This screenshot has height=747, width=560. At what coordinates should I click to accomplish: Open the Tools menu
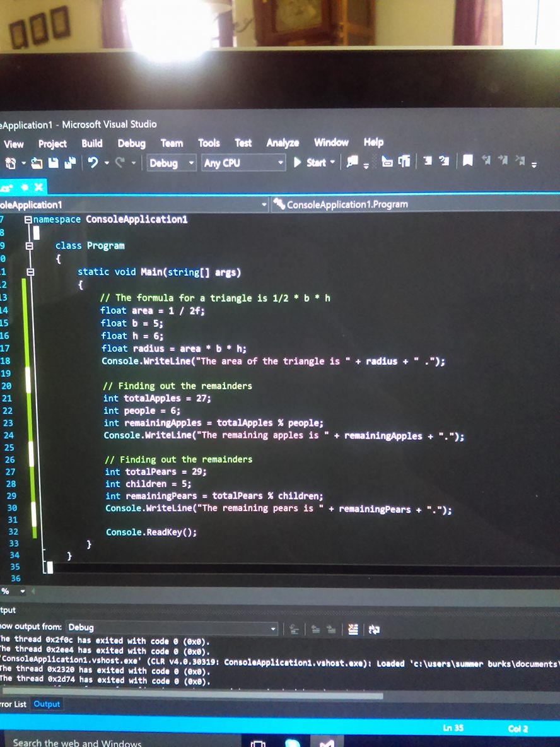coord(209,143)
